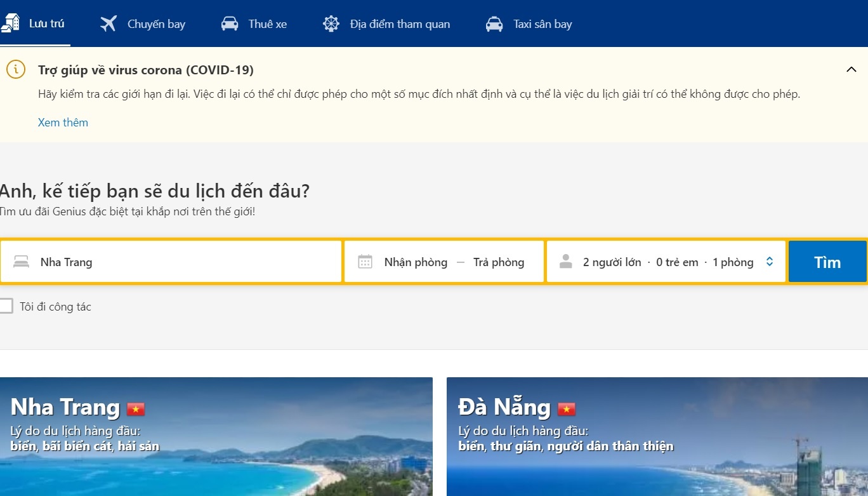Click the person icon in the occupancy field
Screen dimensions: 868x496
565,261
